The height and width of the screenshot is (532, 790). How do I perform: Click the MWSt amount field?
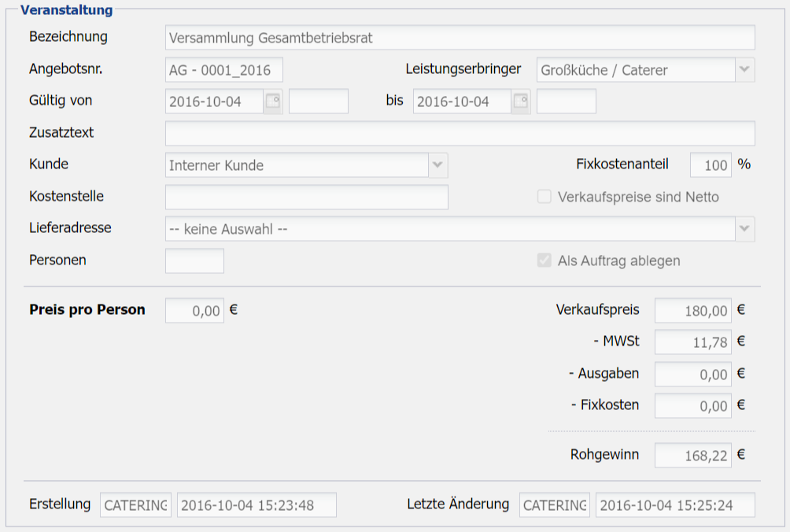[692, 342]
